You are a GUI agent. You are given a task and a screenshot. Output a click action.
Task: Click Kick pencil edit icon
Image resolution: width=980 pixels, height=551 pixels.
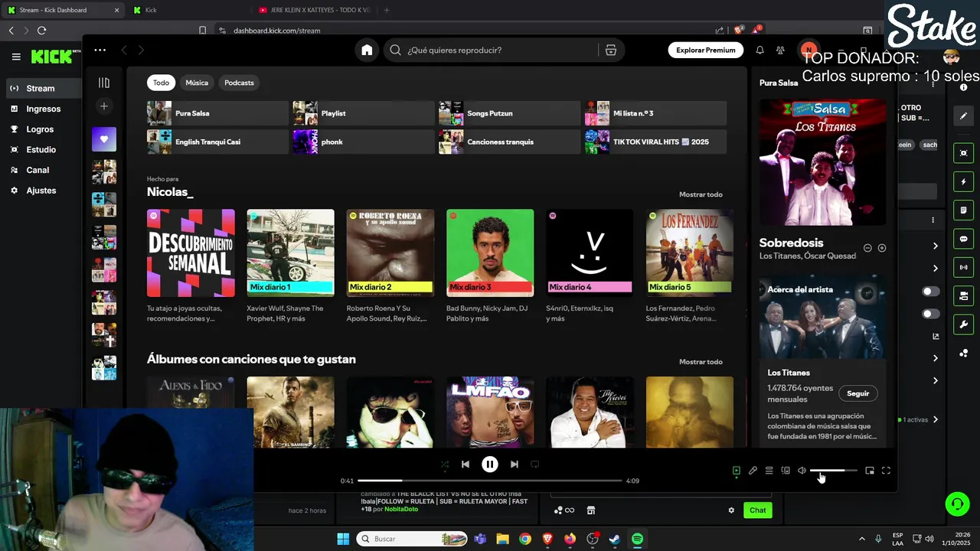point(963,116)
